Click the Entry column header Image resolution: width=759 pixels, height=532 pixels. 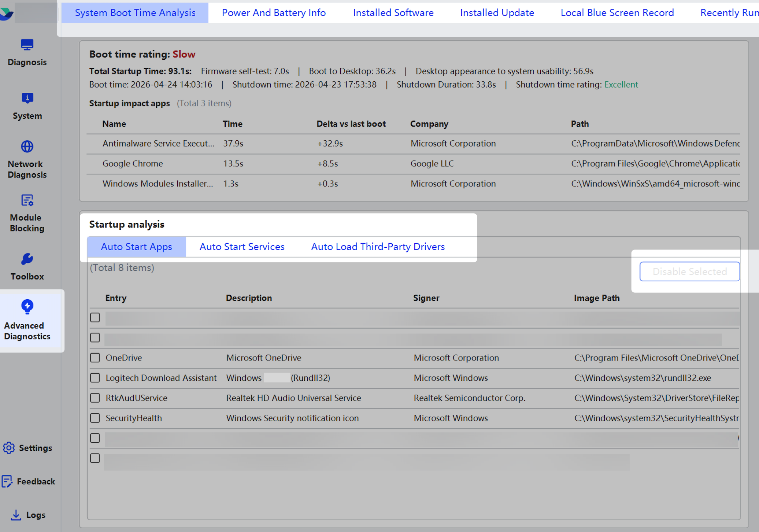tap(116, 298)
